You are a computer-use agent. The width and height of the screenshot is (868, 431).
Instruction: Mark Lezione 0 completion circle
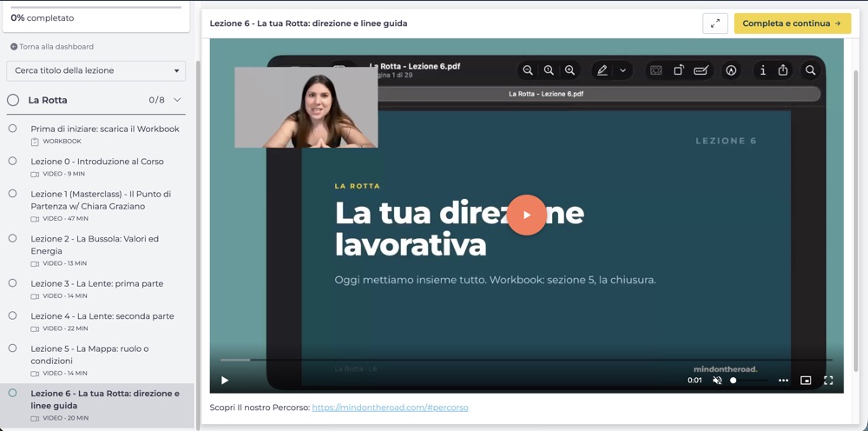point(12,161)
